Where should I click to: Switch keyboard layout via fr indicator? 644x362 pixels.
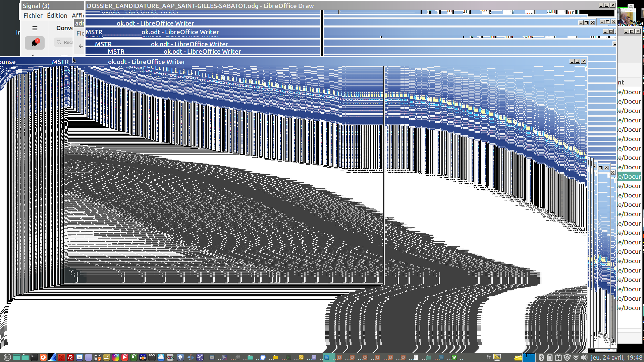point(488,357)
